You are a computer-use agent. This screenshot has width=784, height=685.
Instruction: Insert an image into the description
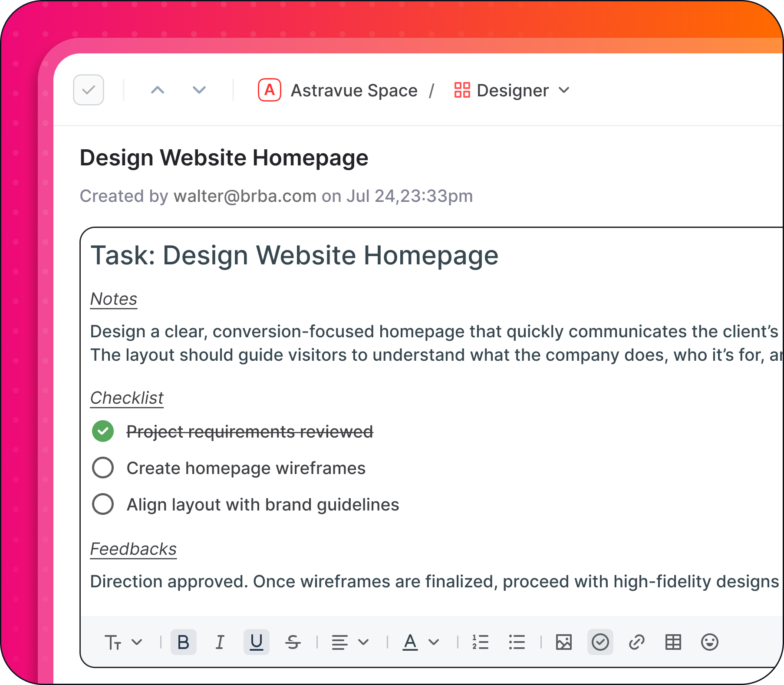click(563, 642)
